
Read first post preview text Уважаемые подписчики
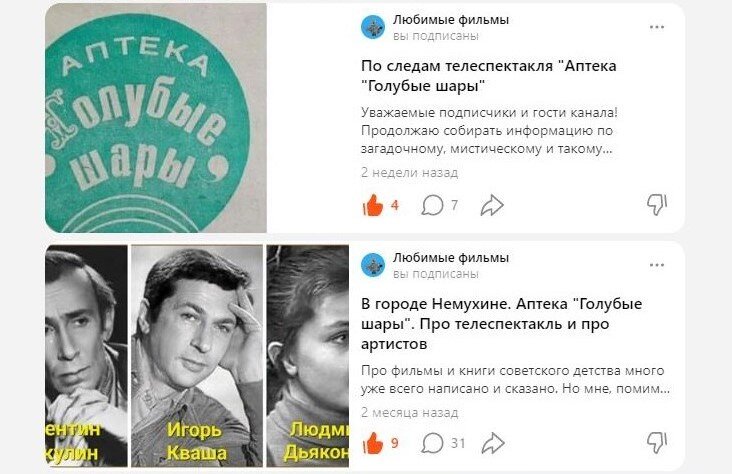[489, 131]
